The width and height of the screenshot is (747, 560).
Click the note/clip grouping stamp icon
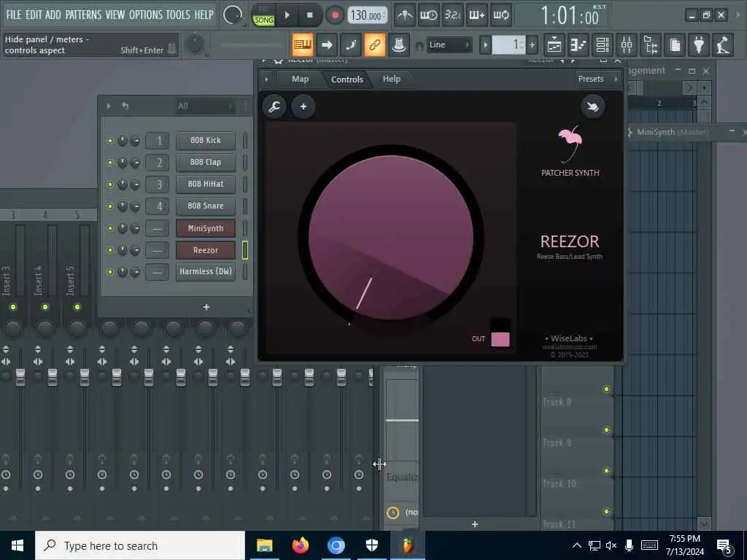(399, 45)
